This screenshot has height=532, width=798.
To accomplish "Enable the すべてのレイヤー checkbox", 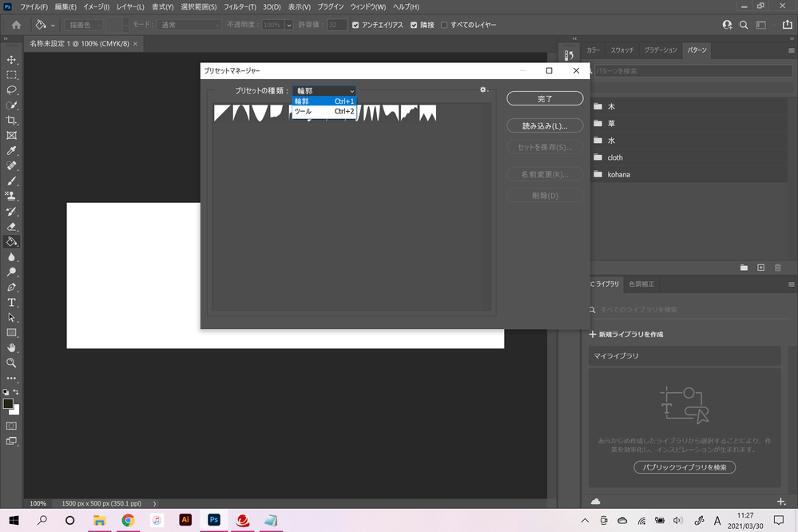I will pyautogui.click(x=444, y=25).
